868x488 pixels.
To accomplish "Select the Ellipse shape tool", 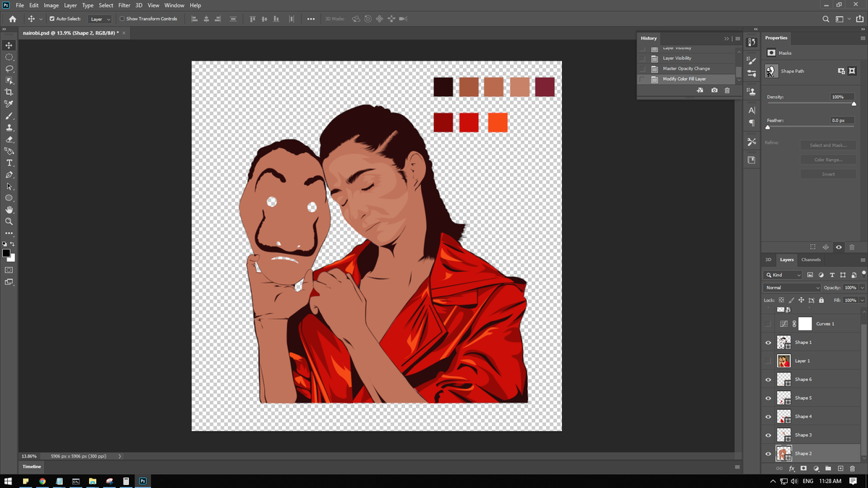I will click(9, 198).
